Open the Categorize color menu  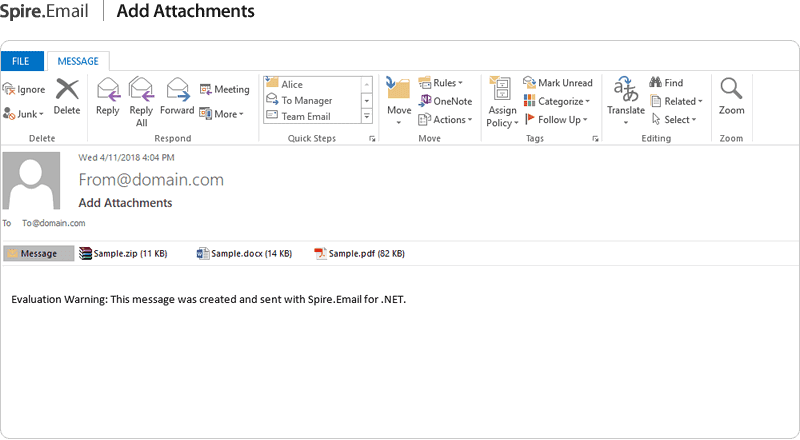tap(557, 101)
